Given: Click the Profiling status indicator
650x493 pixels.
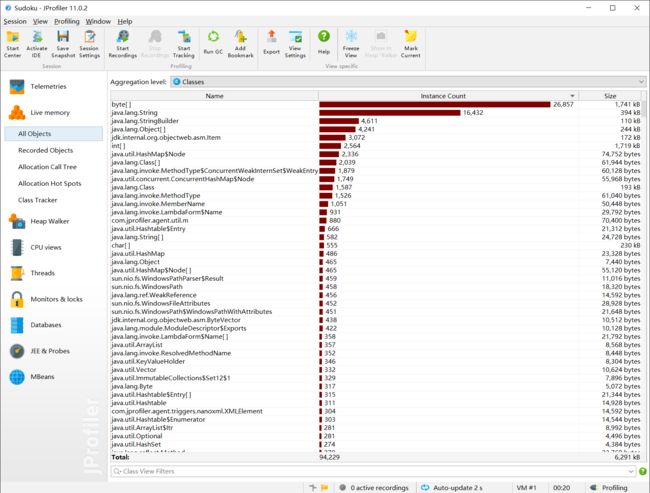Looking at the screenshot, I should pyautogui.click(x=609, y=488).
